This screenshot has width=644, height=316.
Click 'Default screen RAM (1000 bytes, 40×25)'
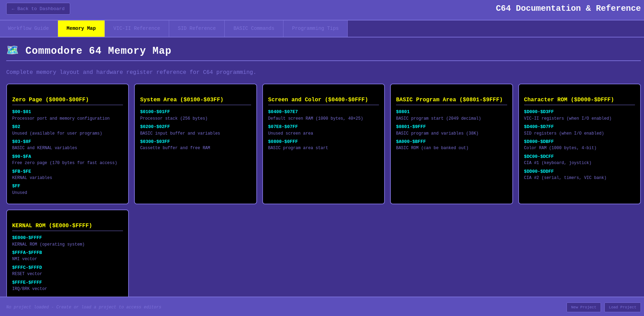[x=315, y=119]
